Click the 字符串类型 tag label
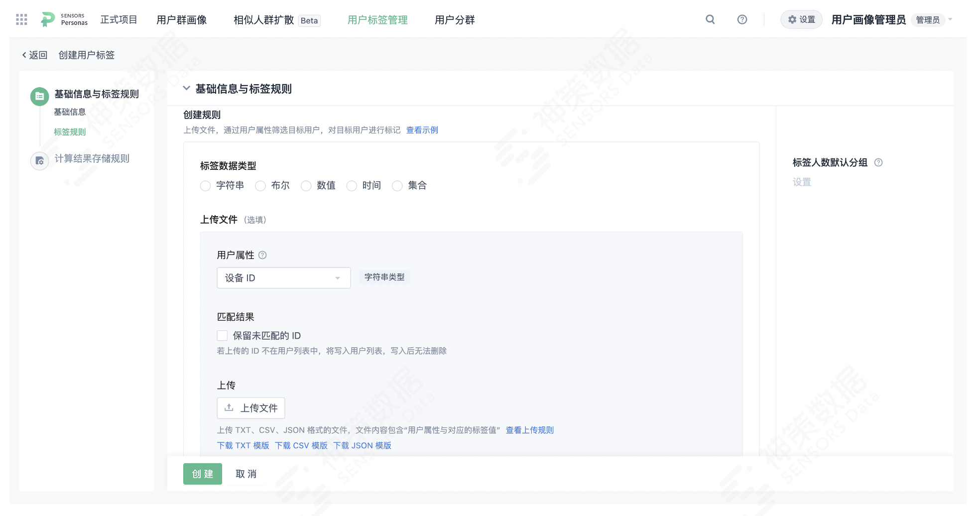 coord(384,277)
